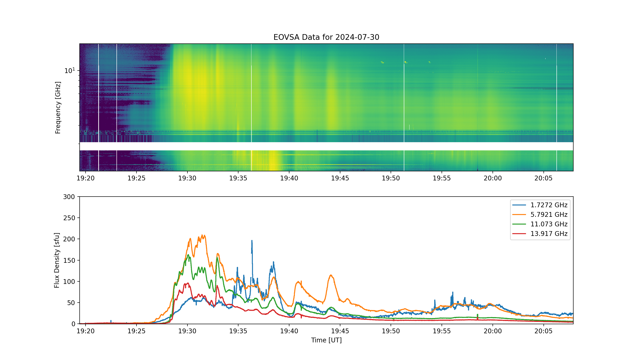Click "19:50" tick under the flux density plot
This screenshot has width=637, height=364.
coord(391,331)
